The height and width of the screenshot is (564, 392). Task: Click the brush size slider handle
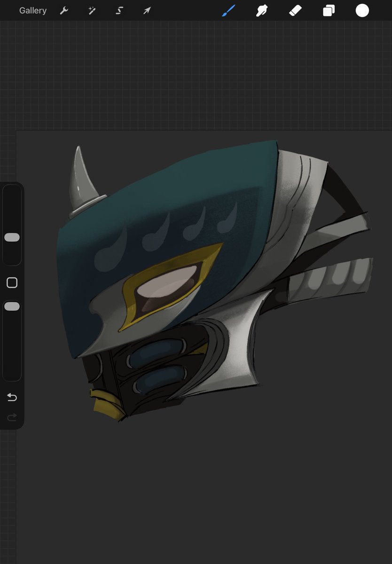pos(12,237)
